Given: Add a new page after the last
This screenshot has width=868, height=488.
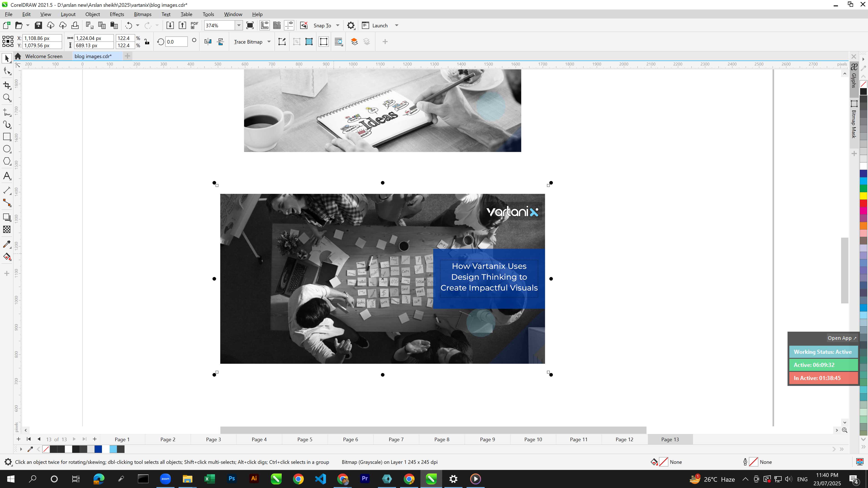Looking at the screenshot, I should [95, 439].
